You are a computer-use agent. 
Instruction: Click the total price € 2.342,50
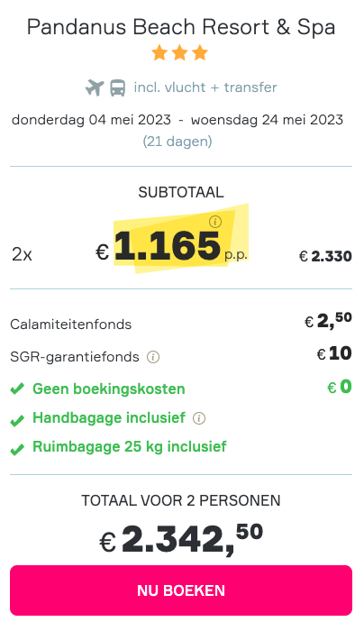point(181,539)
